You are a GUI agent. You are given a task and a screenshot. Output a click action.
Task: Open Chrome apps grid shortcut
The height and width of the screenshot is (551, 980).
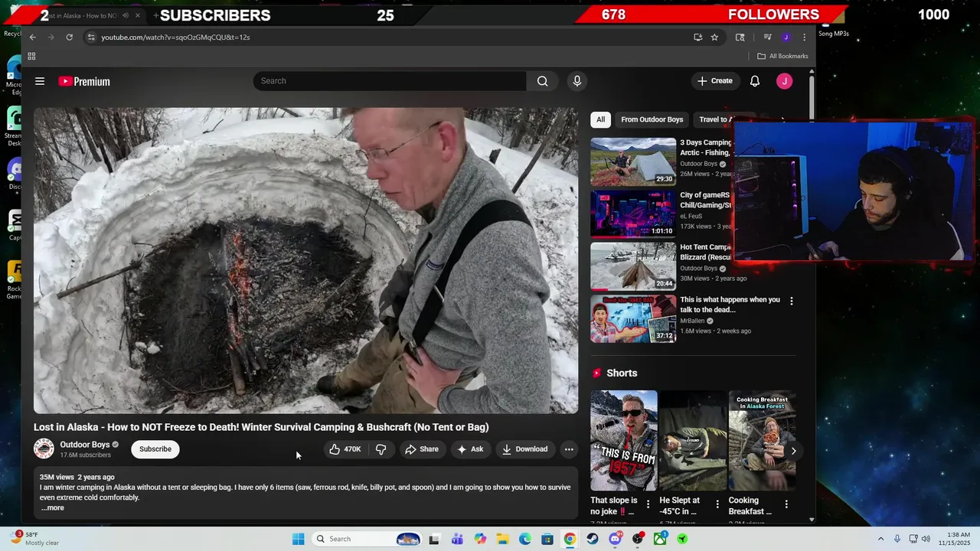(x=31, y=56)
